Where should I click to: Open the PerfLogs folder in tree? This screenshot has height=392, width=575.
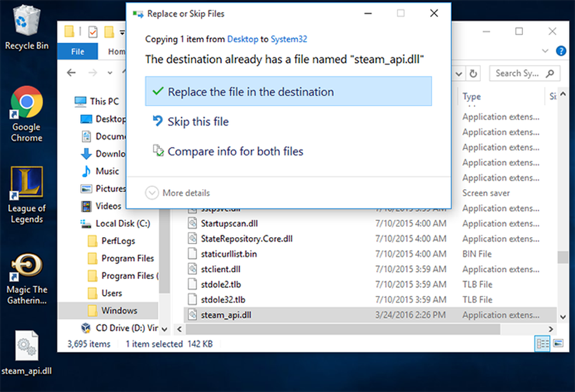point(112,241)
